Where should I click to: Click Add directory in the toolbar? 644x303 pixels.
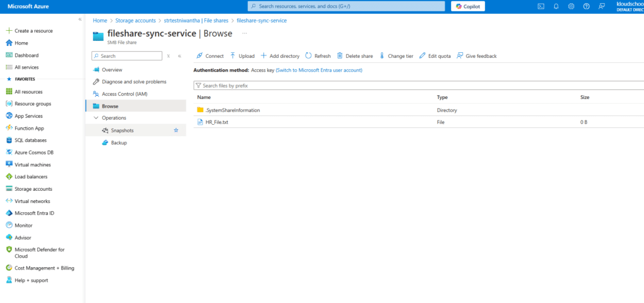(x=280, y=56)
